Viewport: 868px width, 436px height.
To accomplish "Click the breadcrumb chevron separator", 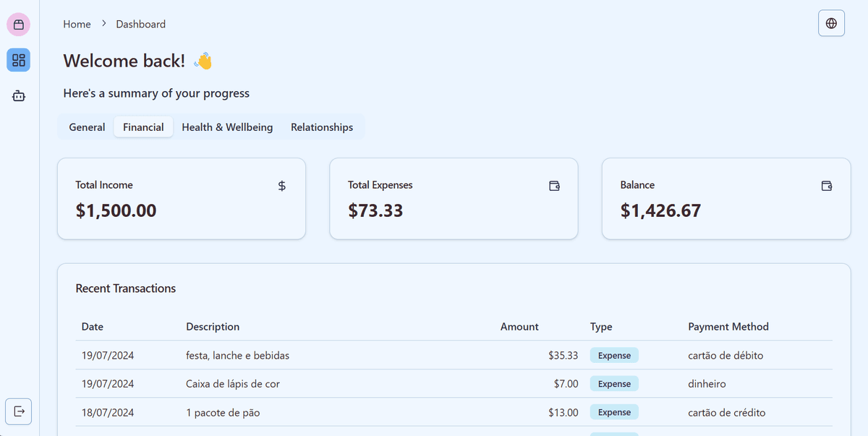I will tap(104, 24).
